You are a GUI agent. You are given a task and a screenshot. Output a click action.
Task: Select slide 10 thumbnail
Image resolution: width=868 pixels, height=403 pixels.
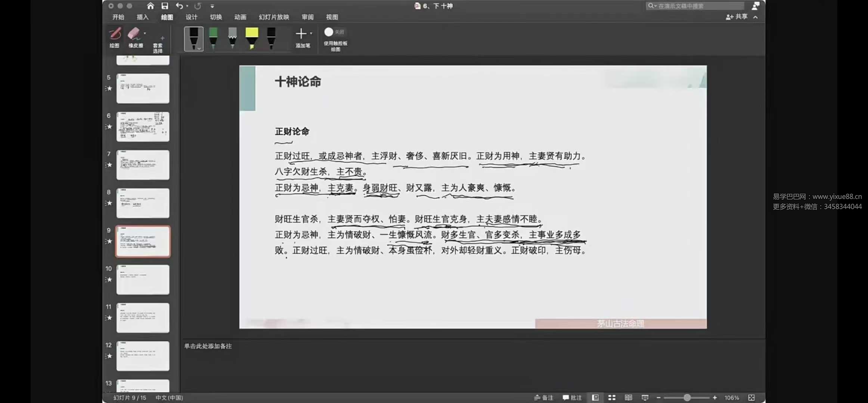pyautogui.click(x=143, y=279)
